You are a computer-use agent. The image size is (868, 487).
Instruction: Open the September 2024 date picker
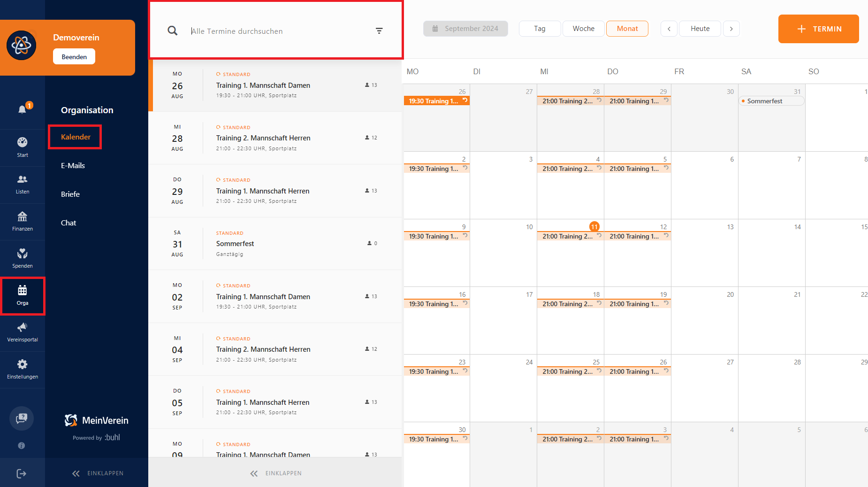coord(465,29)
